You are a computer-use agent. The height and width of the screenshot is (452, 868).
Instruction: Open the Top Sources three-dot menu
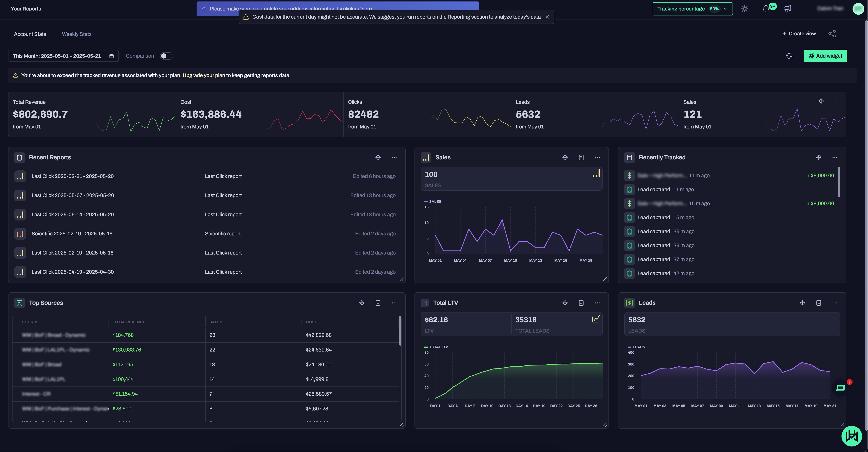394,303
